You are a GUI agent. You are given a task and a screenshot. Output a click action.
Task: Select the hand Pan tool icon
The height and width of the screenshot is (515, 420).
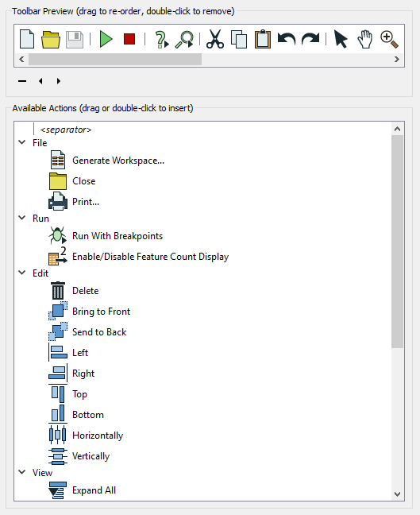click(365, 40)
